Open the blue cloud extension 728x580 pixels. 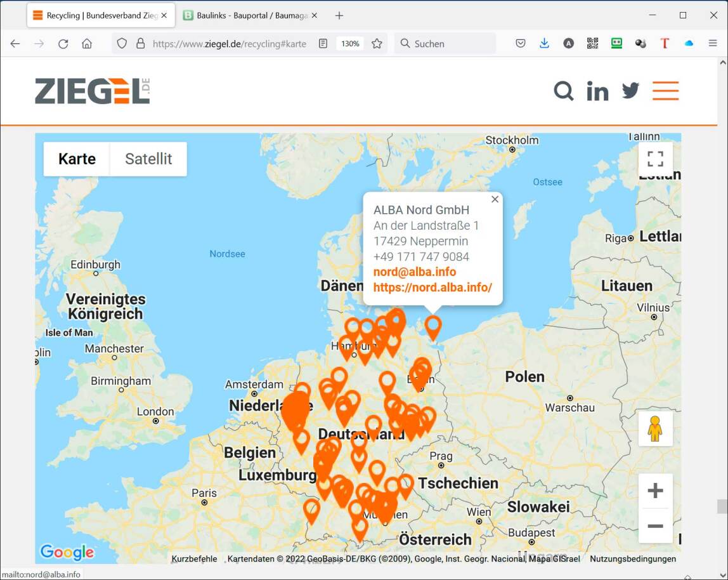pos(689,44)
